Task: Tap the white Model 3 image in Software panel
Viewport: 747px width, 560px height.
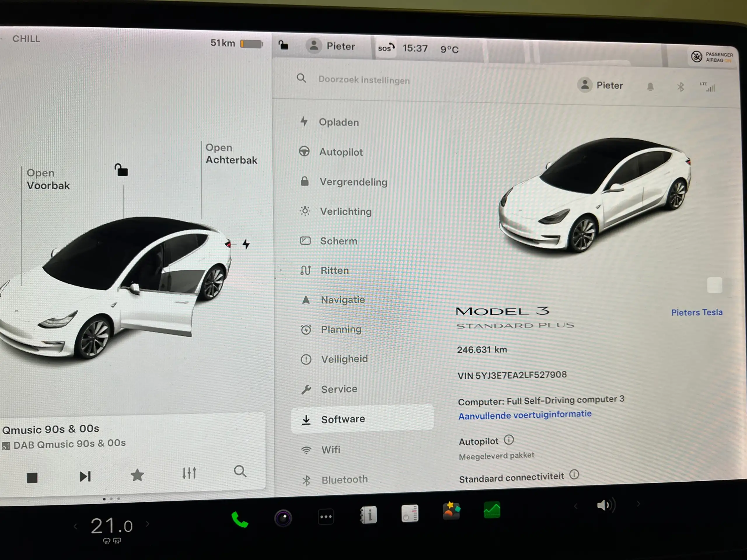Action: (595, 195)
